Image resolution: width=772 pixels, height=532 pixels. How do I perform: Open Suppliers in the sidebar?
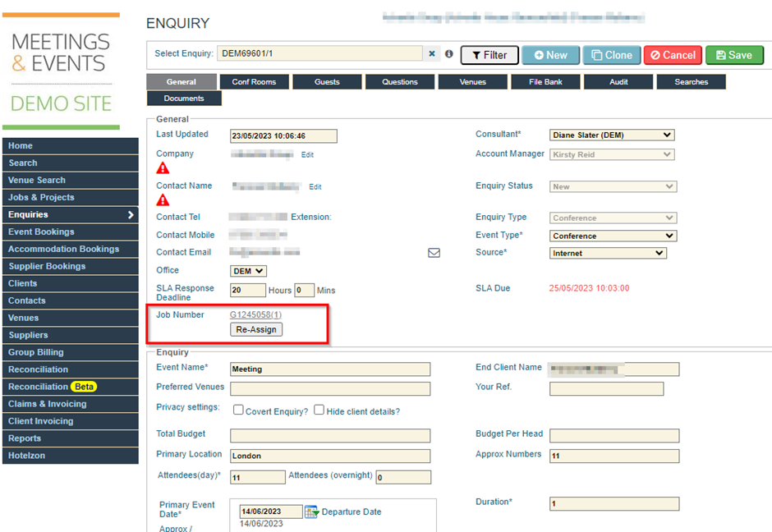pos(71,335)
